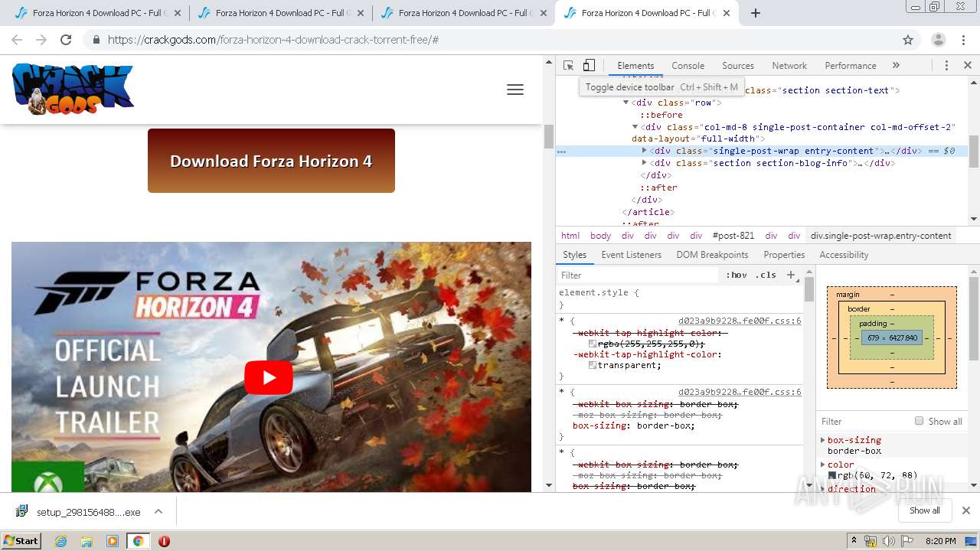The image size is (980, 551).
Task: Expand the direction computed property
Action: (x=823, y=489)
